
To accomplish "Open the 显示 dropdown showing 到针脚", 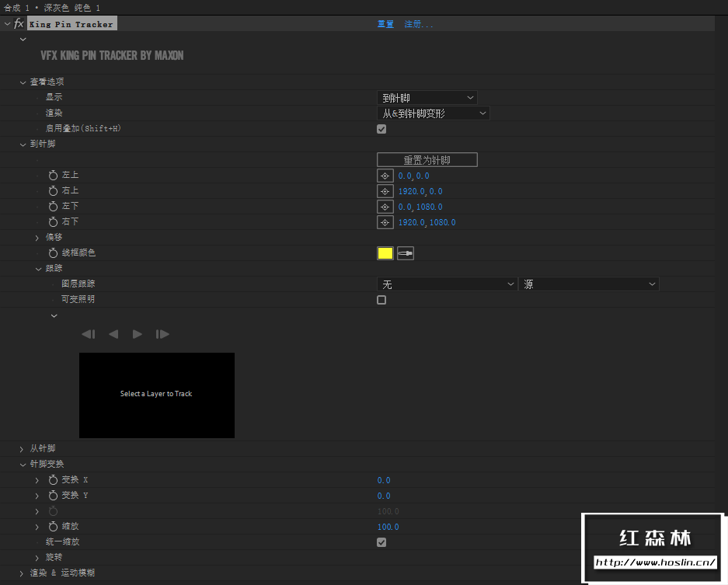I will (426, 96).
